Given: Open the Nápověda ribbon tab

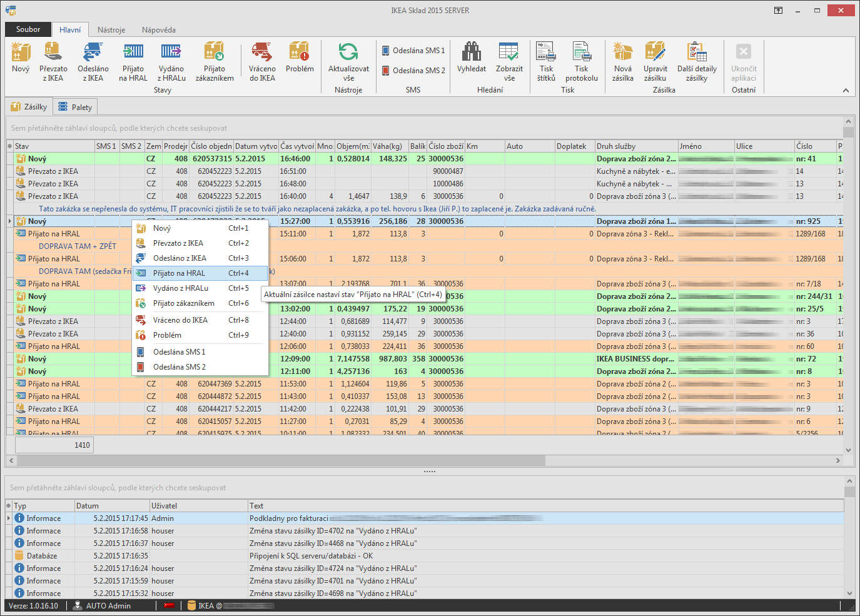Looking at the screenshot, I should [x=159, y=30].
